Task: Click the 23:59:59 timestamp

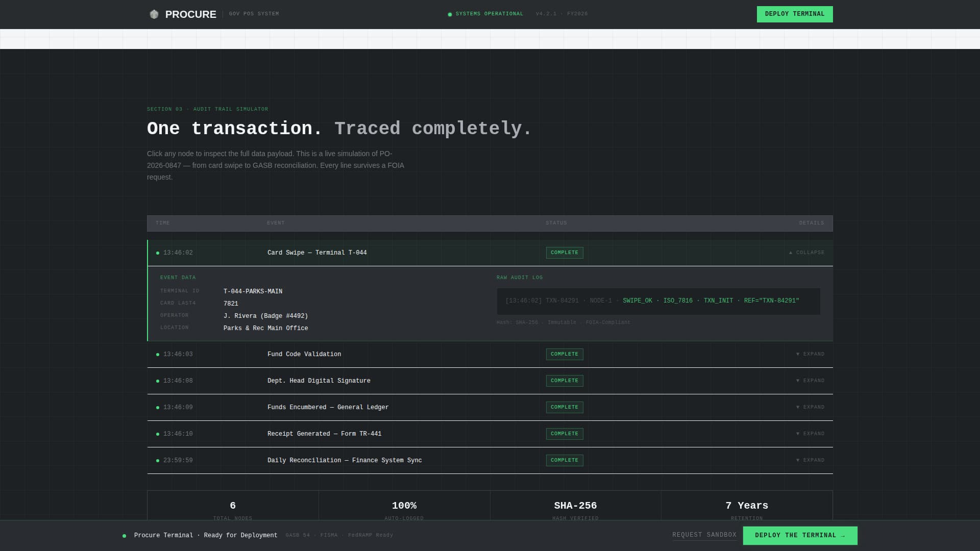Action: coord(178,460)
